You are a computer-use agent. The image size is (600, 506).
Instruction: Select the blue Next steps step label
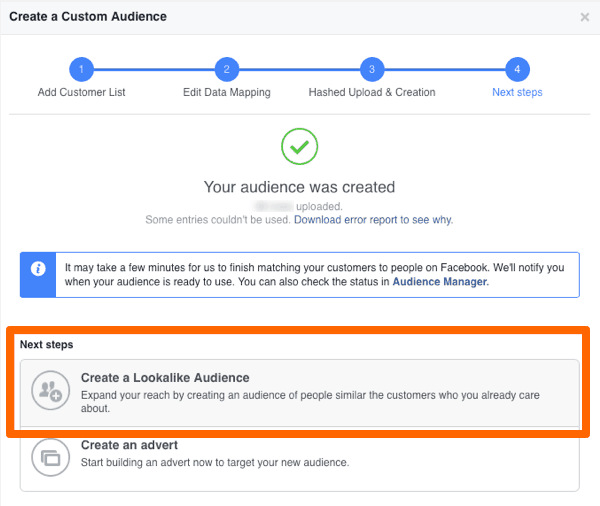click(x=517, y=92)
